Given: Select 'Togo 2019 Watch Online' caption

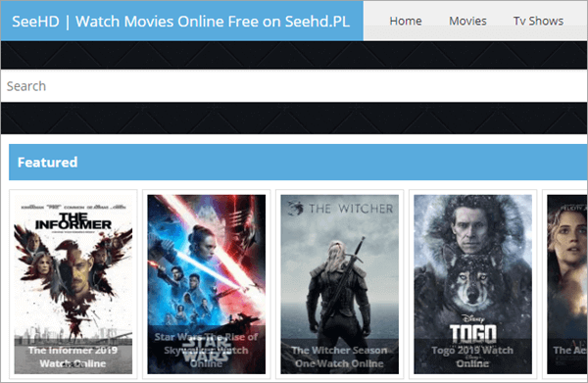Looking at the screenshot, I should pos(472,357).
